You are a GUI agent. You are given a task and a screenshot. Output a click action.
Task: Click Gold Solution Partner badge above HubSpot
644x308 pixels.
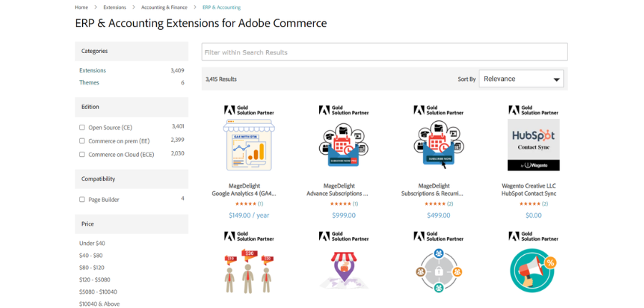point(534,110)
